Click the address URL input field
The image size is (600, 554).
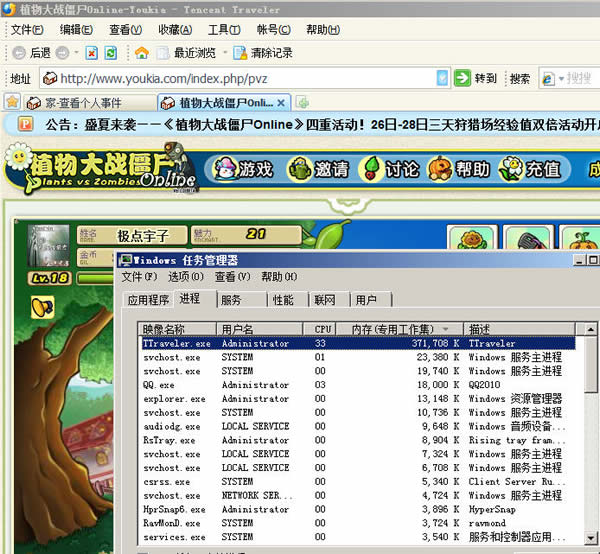pyautogui.click(x=245, y=78)
